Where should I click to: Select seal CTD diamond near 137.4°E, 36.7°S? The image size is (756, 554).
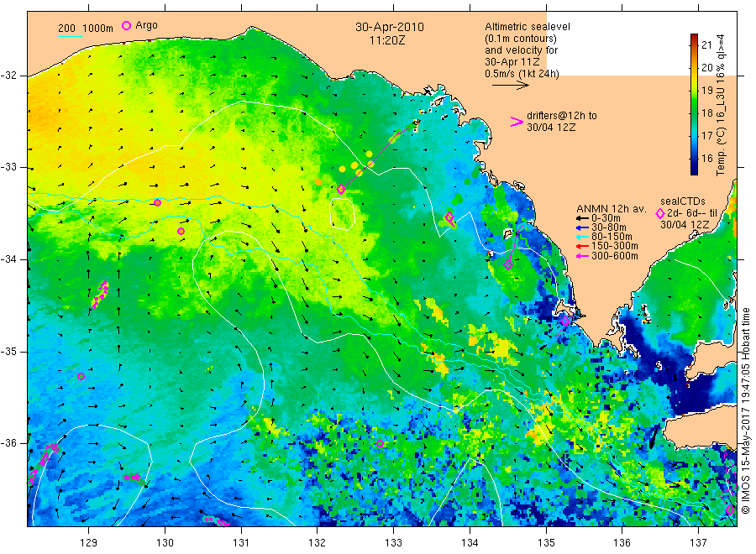[730, 510]
